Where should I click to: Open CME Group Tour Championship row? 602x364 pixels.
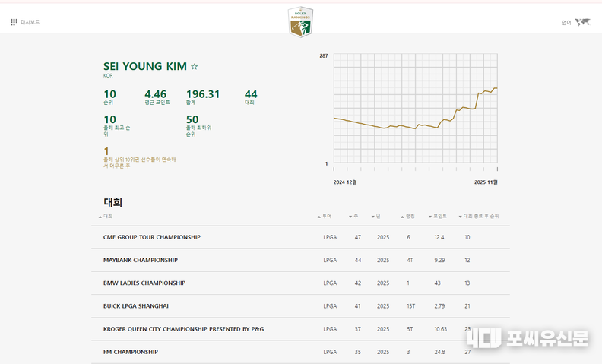[152, 237]
